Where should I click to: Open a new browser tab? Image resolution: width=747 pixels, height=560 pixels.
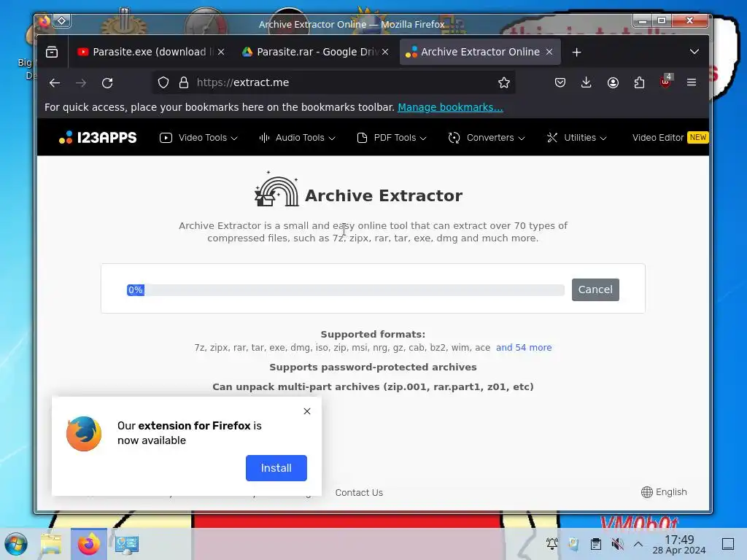(576, 52)
